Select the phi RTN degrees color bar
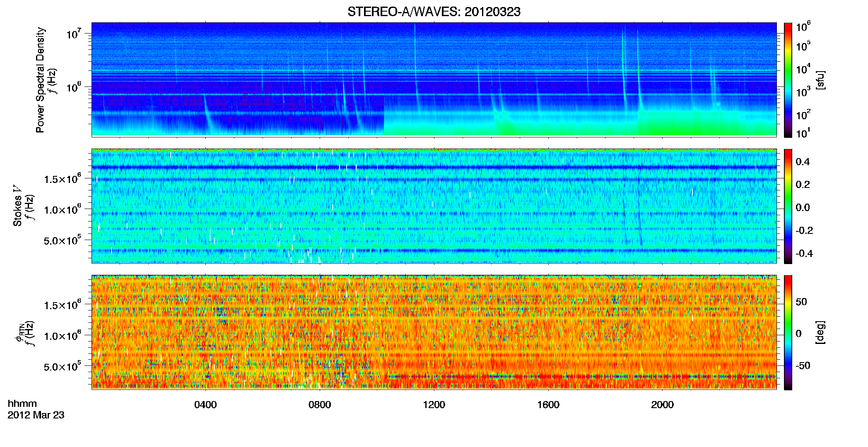The width and height of the screenshot is (868, 447). click(x=788, y=332)
